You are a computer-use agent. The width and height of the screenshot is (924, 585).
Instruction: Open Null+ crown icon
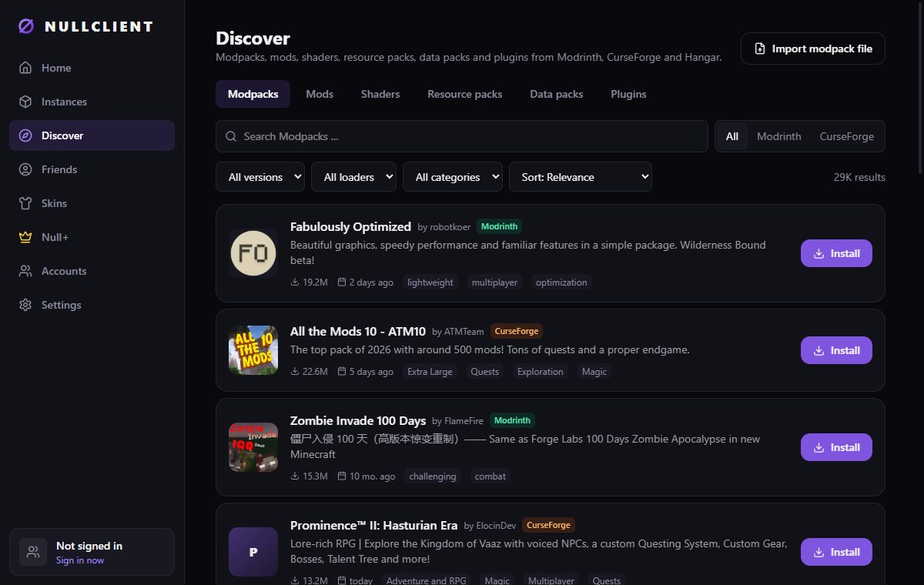pos(25,237)
